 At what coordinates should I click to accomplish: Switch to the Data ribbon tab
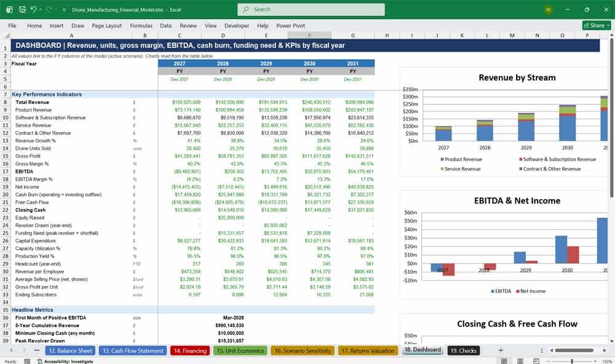[x=165, y=25]
